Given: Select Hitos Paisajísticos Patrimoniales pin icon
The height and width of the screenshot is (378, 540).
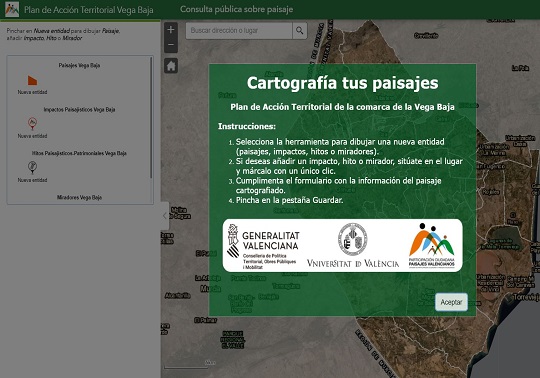Looking at the screenshot, I should coord(32,167).
